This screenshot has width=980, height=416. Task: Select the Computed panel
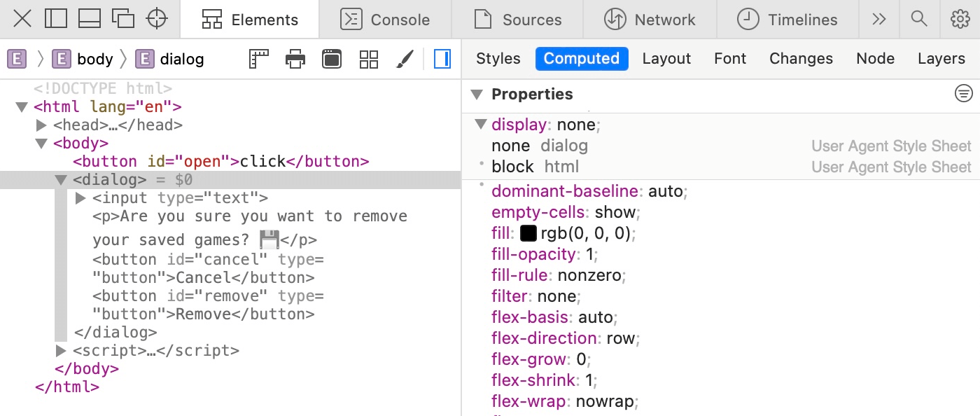(x=582, y=59)
